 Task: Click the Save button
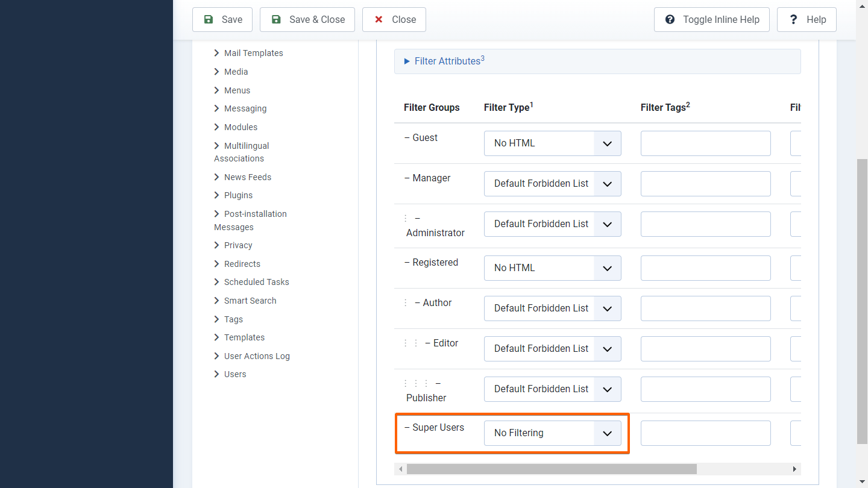(x=222, y=19)
